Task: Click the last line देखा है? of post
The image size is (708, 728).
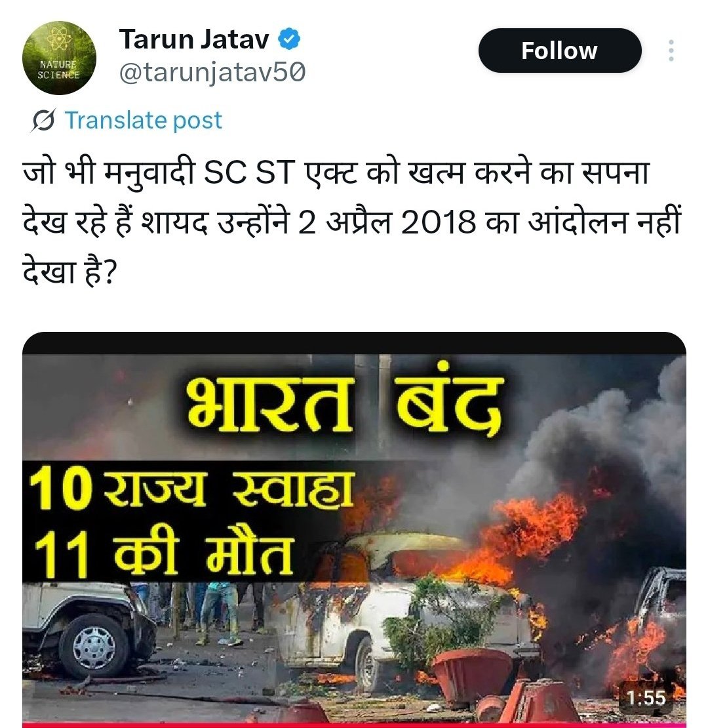Action: click(68, 272)
